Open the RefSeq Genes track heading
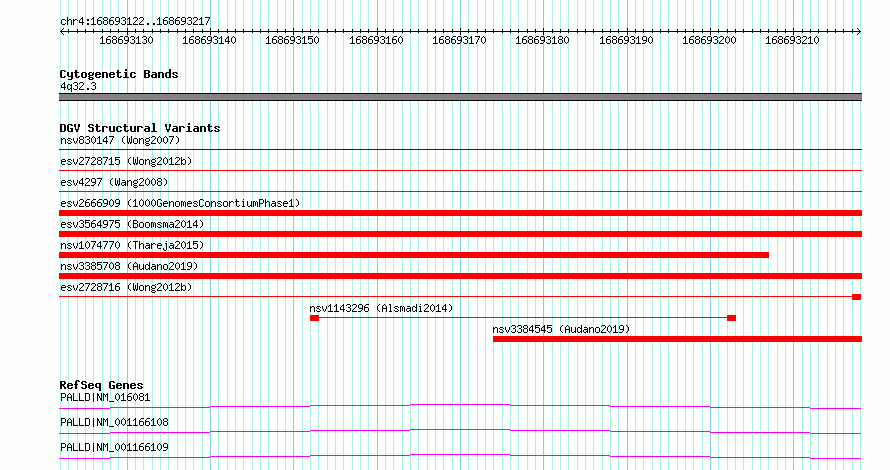The image size is (890, 470). click(101, 385)
